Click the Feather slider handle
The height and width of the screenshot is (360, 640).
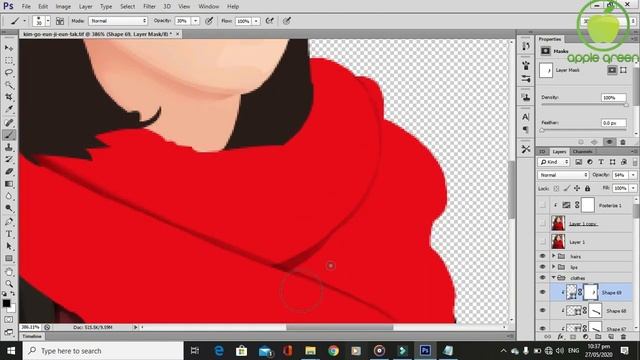tap(542, 130)
